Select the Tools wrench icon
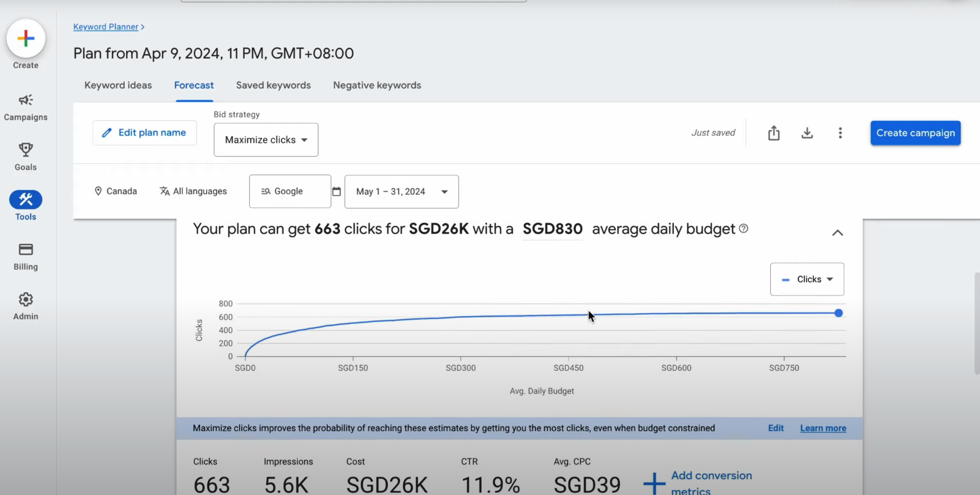 click(26, 200)
